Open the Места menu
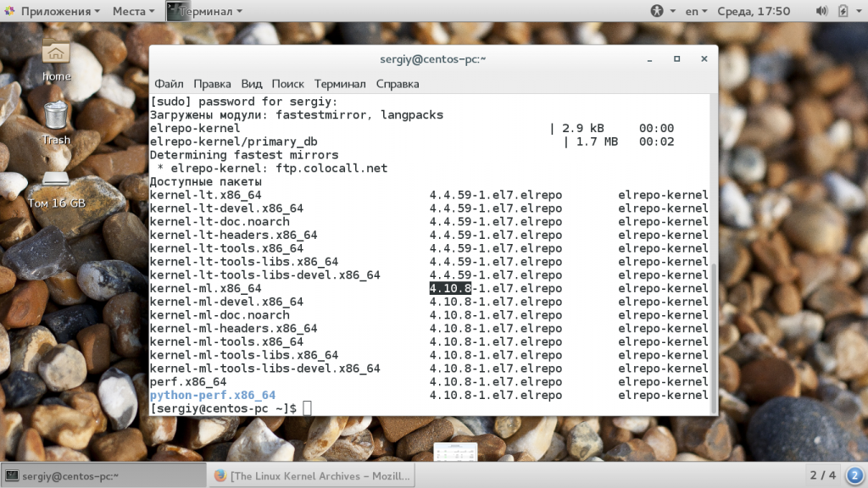Viewport: 868px width, 488px height. (x=129, y=11)
